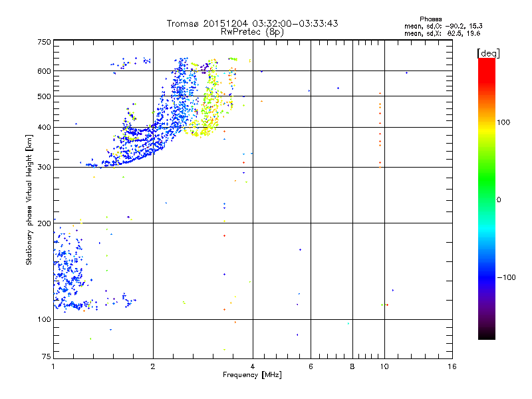Viewport: 532px width, 399px height.
Task: Click the y-axis tick label '75'
Action: pyautogui.click(x=47, y=356)
